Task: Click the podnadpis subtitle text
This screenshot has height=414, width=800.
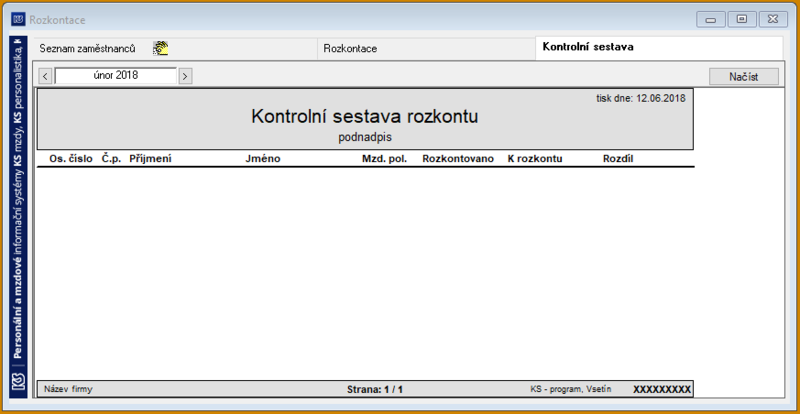Action: click(365, 137)
